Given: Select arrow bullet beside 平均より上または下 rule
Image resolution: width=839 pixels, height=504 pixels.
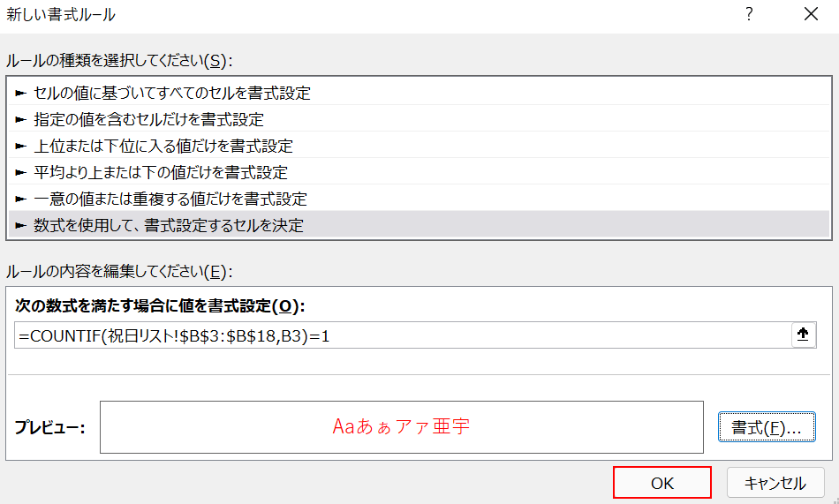Looking at the screenshot, I should (x=21, y=172).
